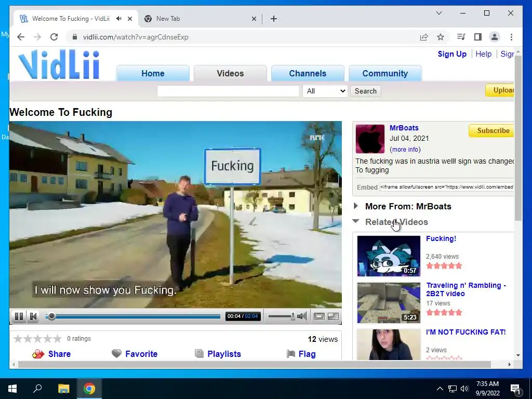Close the Welcome To Fucking tab

tap(129, 19)
